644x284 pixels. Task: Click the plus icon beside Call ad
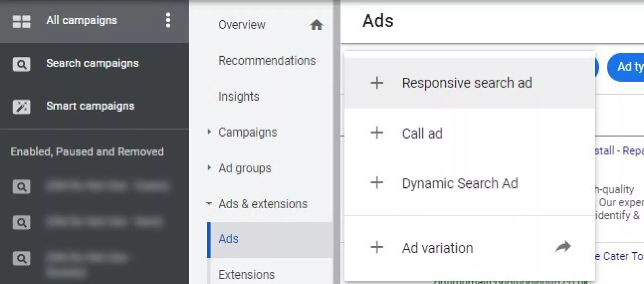(x=377, y=133)
